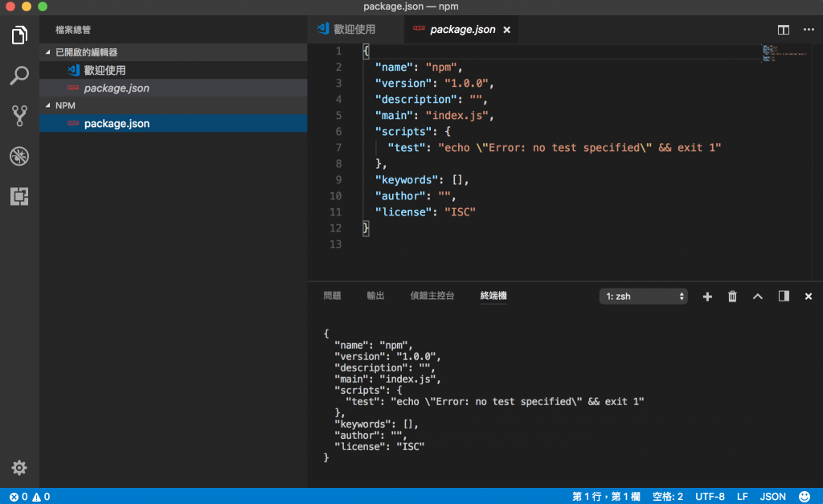Click "index.js" value in the editor
The width and height of the screenshot is (823, 504).
click(x=457, y=116)
